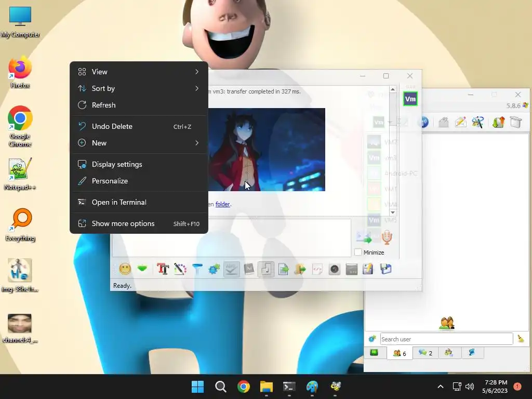This screenshot has height=399, width=532.
Task: Switch to the green screen tab
Action: 374,353
